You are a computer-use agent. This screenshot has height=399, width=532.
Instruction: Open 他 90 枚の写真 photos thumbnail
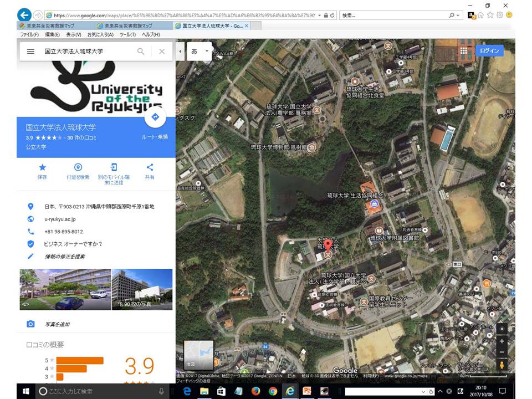click(142, 289)
